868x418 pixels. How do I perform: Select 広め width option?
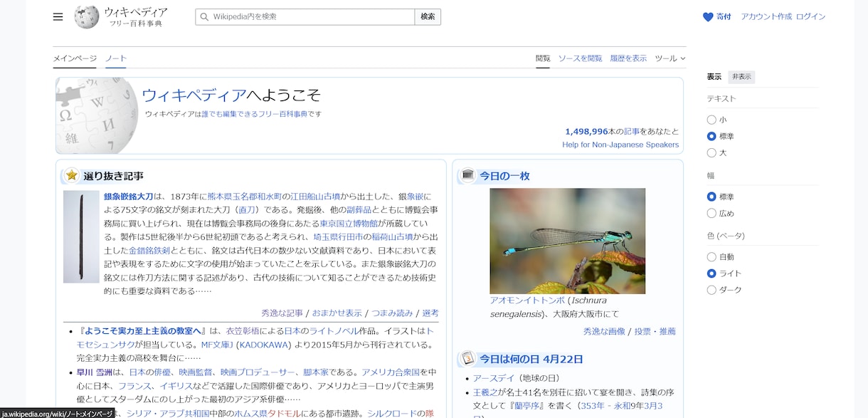point(711,213)
